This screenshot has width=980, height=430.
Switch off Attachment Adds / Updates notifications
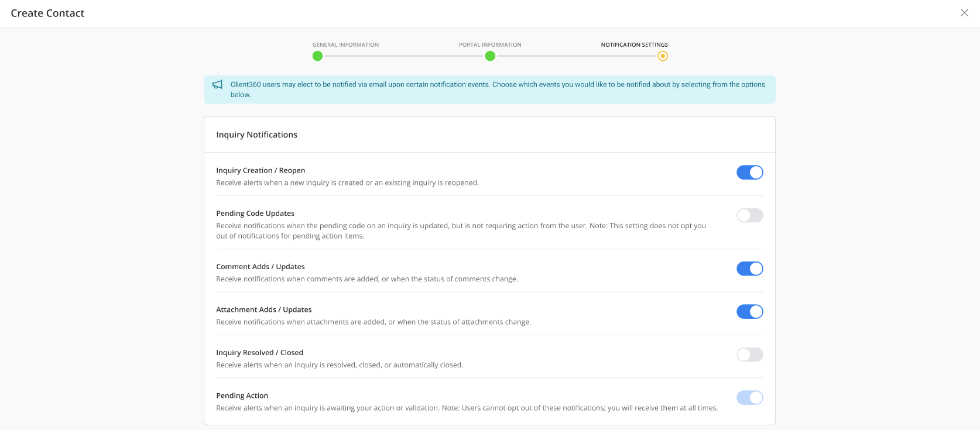point(749,312)
